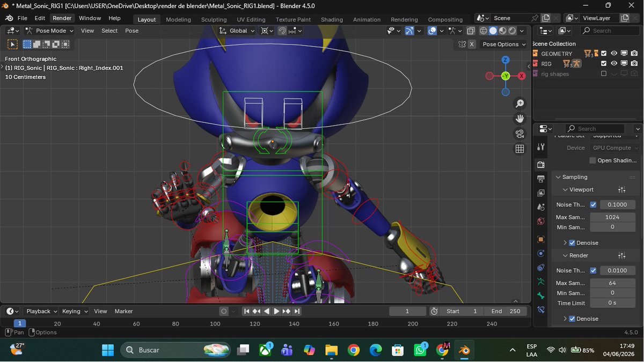This screenshot has width=644, height=362.
Task: Toggle Render Noise Threshold checkbox
Action: click(x=593, y=270)
